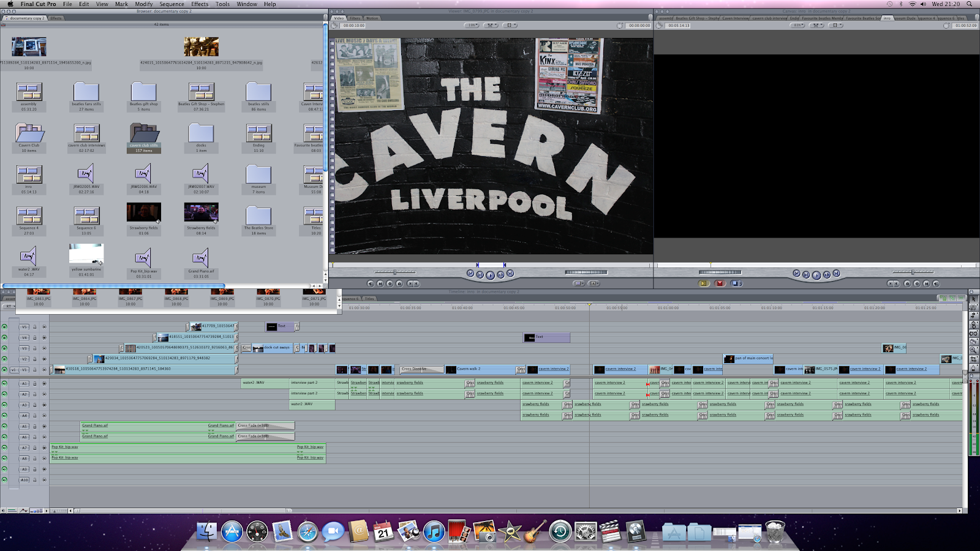Open the Modify menu
Screen dimensions: 980x551
pyautogui.click(x=144, y=4)
